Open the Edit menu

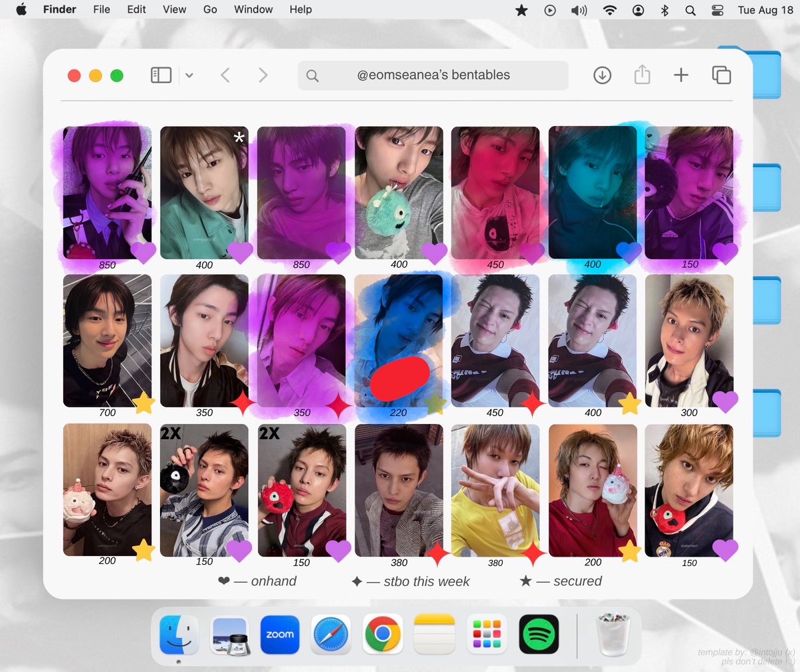point(137,9)
